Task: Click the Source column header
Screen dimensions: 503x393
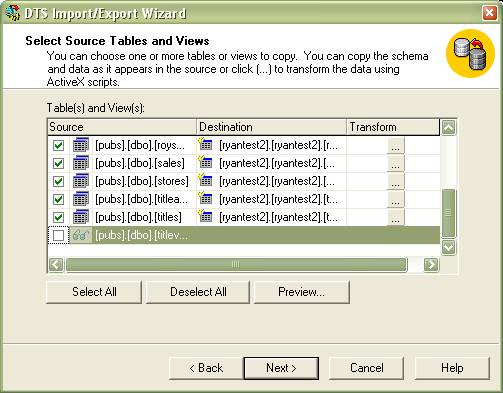Action: coord(122,127)
